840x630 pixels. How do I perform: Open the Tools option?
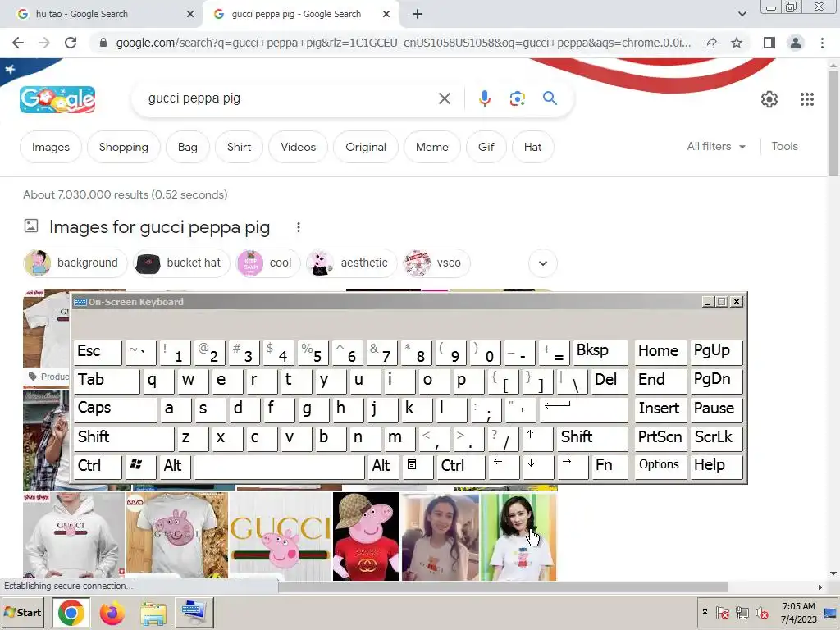pyautogui.click(x=784, y=146)
